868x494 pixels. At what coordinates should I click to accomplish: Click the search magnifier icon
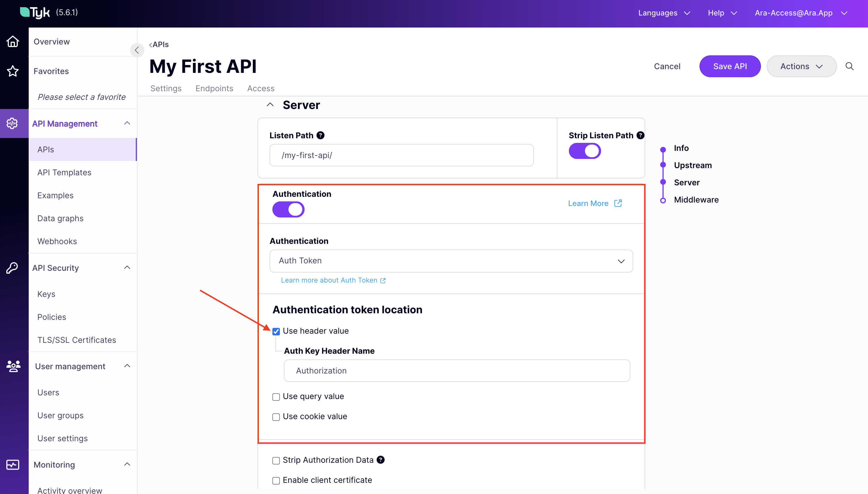(849, 66)
